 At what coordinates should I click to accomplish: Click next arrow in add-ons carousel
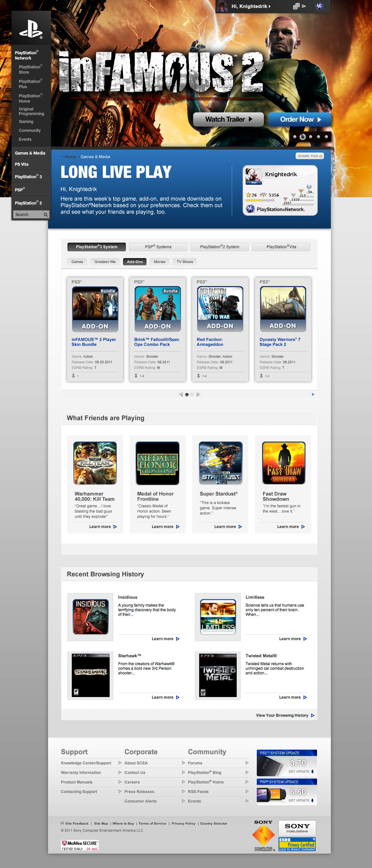[199, 394]
